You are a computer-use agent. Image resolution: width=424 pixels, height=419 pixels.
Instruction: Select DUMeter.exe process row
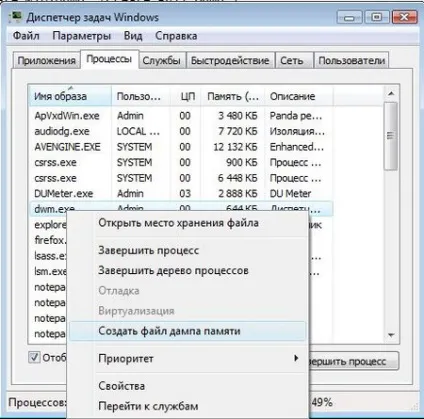[x=180, y=194]
